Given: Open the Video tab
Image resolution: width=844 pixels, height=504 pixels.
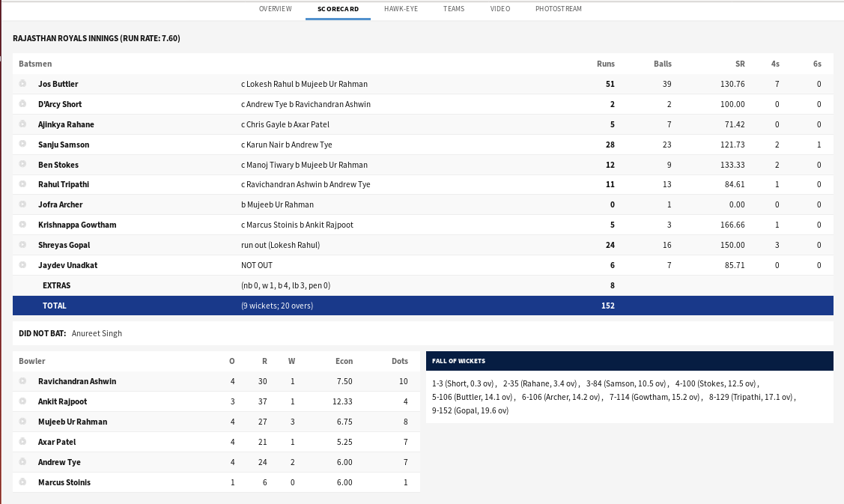Looking at the screenshot, I should (500, 9).
